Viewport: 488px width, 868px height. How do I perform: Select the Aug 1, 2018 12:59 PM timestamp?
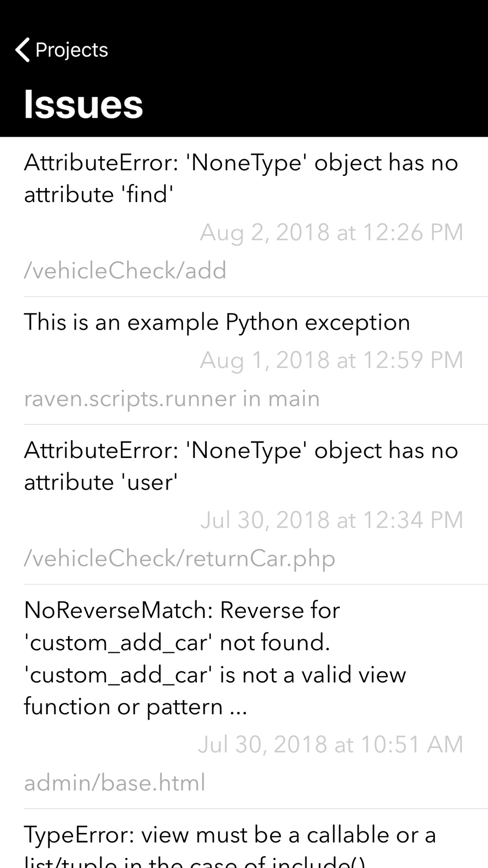coord(331,360)
